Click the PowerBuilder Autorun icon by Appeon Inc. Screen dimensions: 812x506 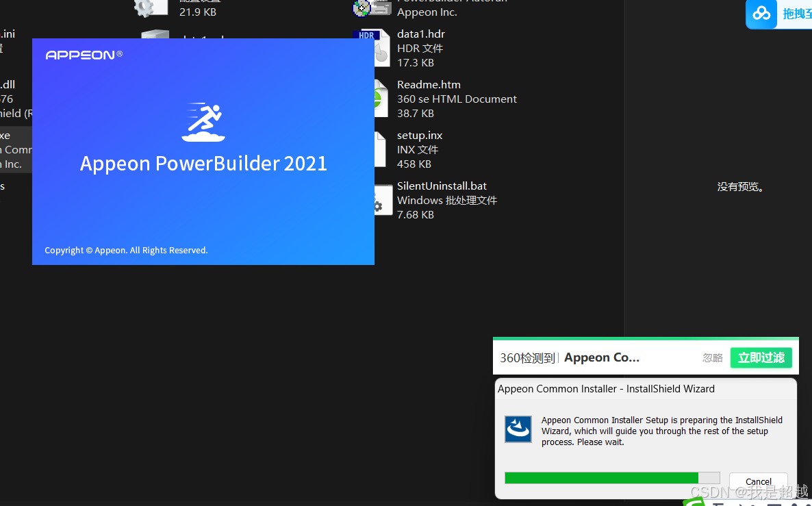[372, 9]
